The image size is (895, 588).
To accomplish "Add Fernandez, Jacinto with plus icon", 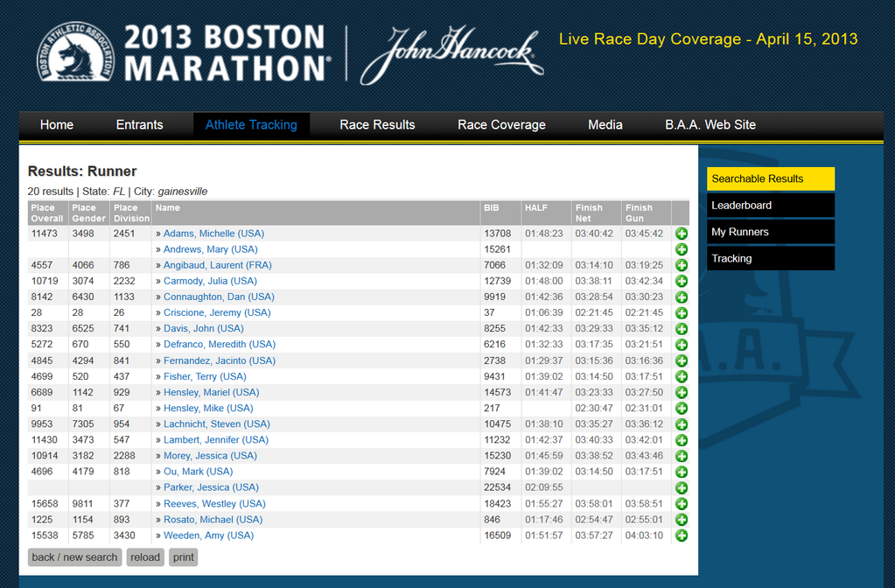I will [681, 360].
